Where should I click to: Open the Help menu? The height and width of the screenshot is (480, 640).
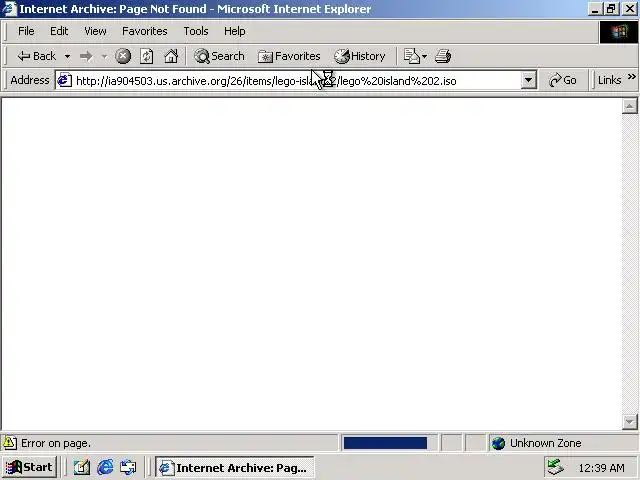[x=235, y=31]
